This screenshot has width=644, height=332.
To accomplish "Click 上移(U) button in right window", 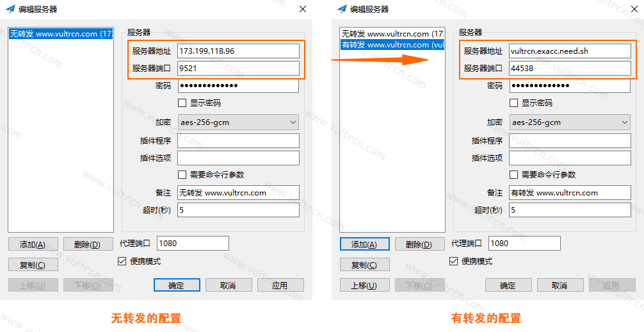I will coord(364,285).
